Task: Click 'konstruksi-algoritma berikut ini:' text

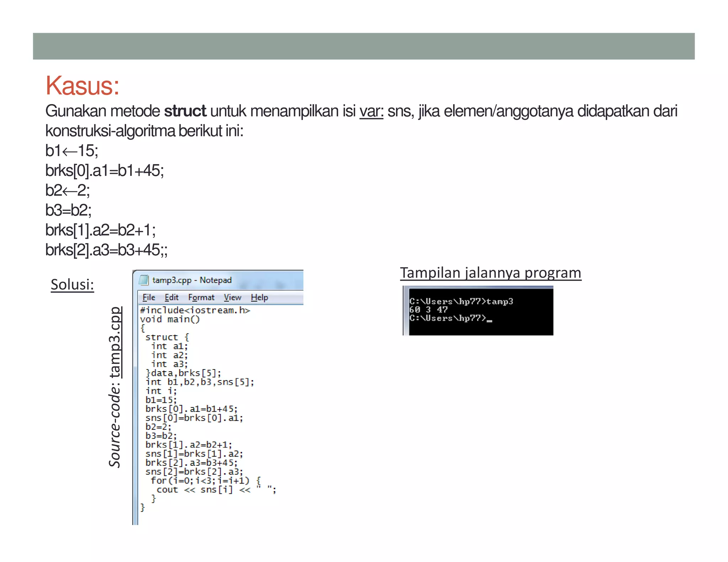Action: click(x=144, y=131)
